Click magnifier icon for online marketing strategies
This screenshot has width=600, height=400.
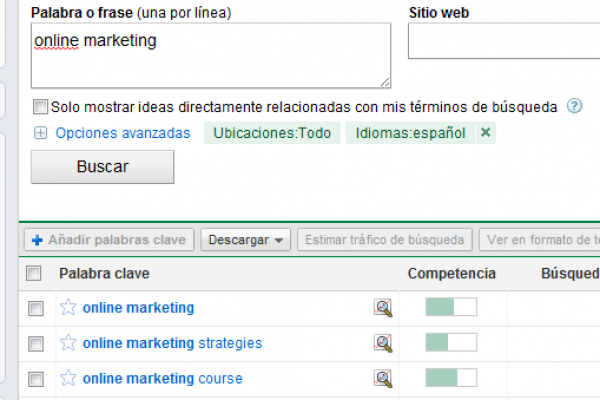[382, 343]
